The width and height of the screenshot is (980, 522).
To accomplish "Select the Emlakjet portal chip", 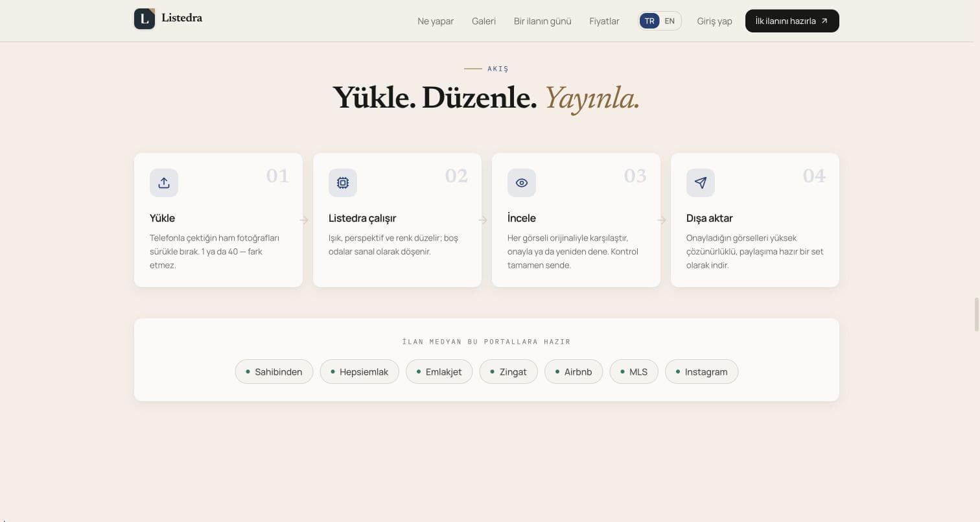I will pos(439,372).
